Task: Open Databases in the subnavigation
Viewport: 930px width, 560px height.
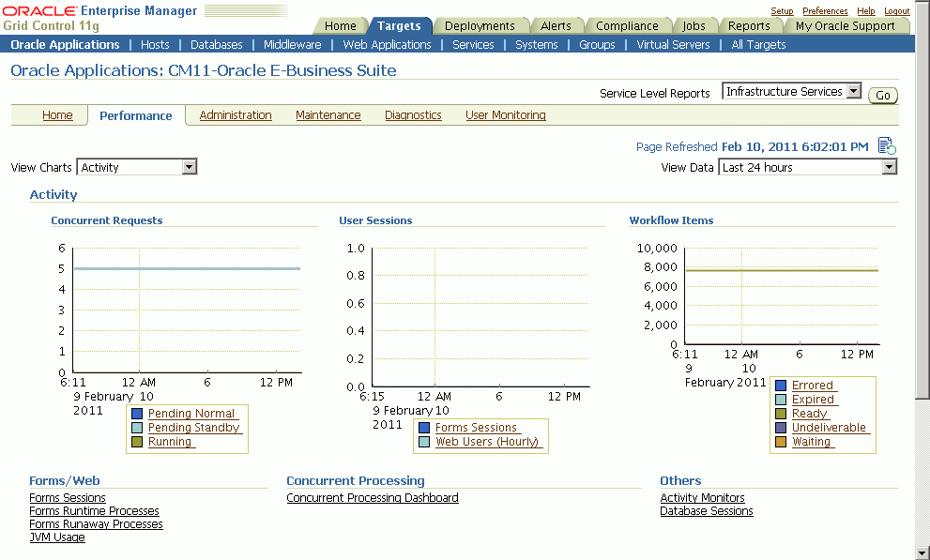Action: pos(217,44)
